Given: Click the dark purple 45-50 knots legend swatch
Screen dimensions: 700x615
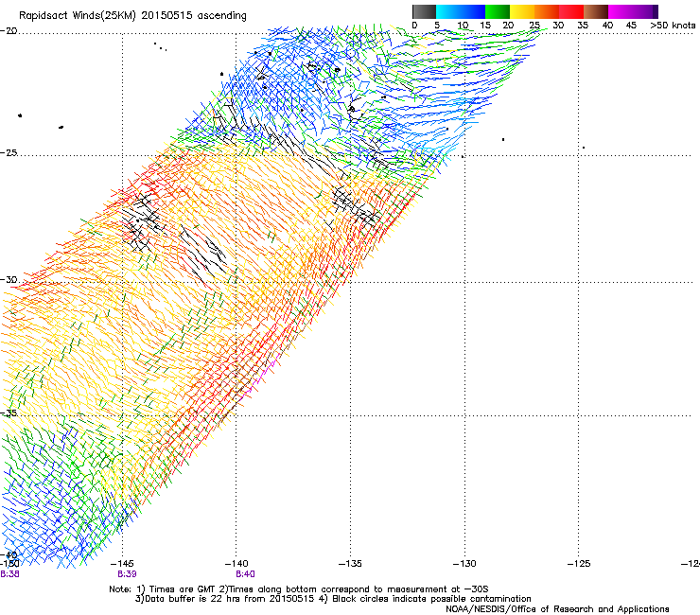Looking at the screenshot, I should tap(645, 11).
